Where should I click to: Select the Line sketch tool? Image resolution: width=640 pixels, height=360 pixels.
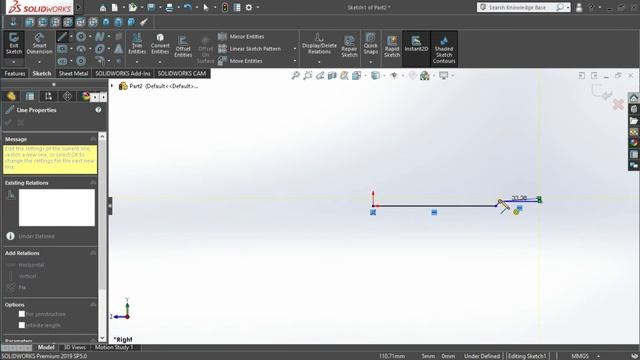(62, 37)
